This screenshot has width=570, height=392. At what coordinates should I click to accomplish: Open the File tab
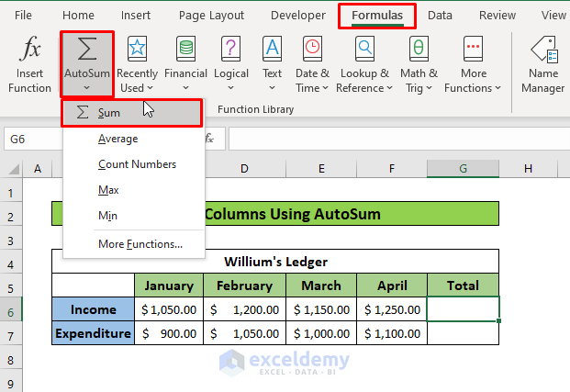point(23,16)
